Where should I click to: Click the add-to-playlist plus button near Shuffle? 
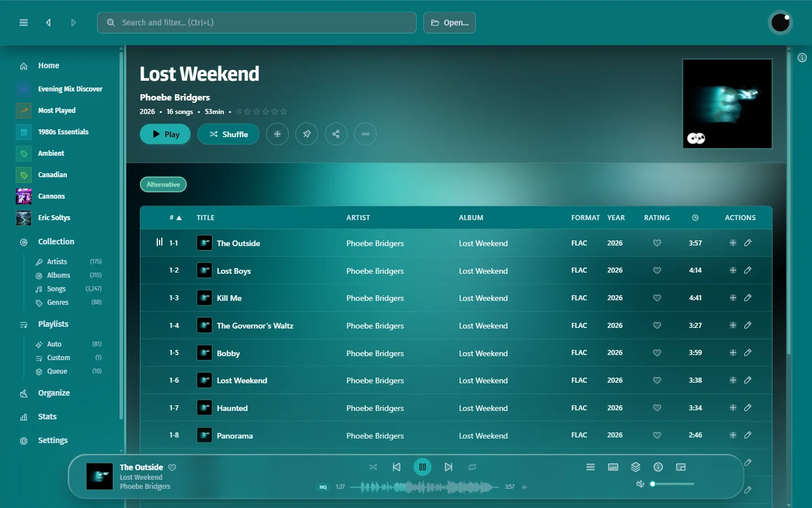277,134
